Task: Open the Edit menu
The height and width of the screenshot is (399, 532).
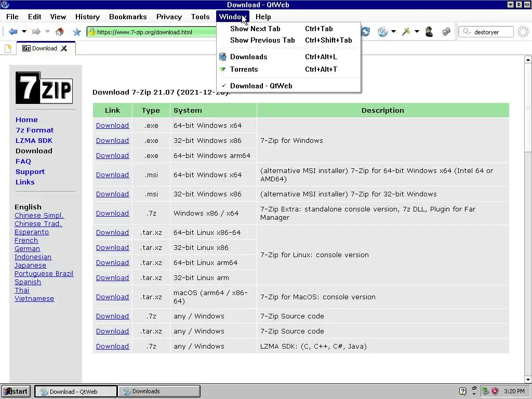Action: pyautogui.click(x=35, y=17)
